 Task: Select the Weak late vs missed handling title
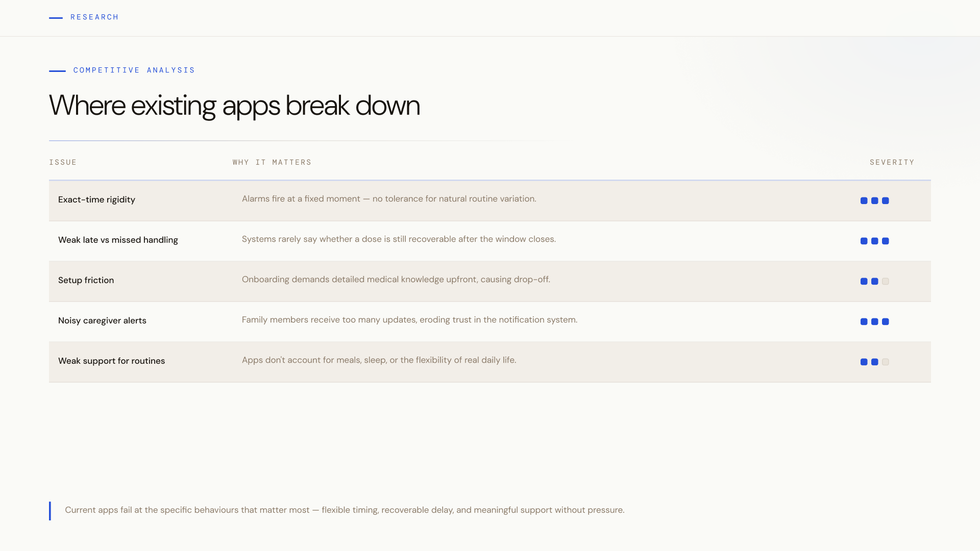tap(118, 240)
